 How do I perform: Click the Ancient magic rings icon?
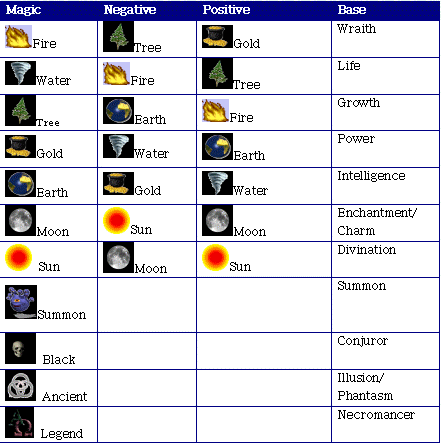[x=20, y=386]
